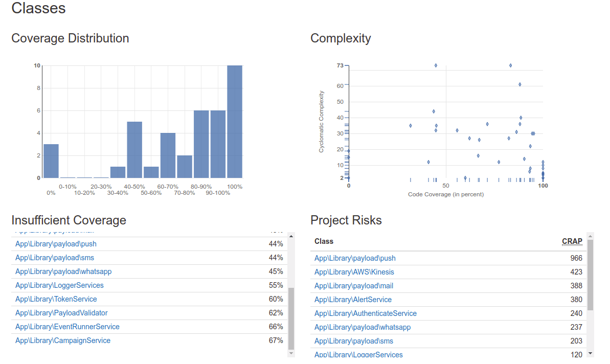Click the 60% value for TokenService
The image size is (610, 364).
[x=276, y=299]
